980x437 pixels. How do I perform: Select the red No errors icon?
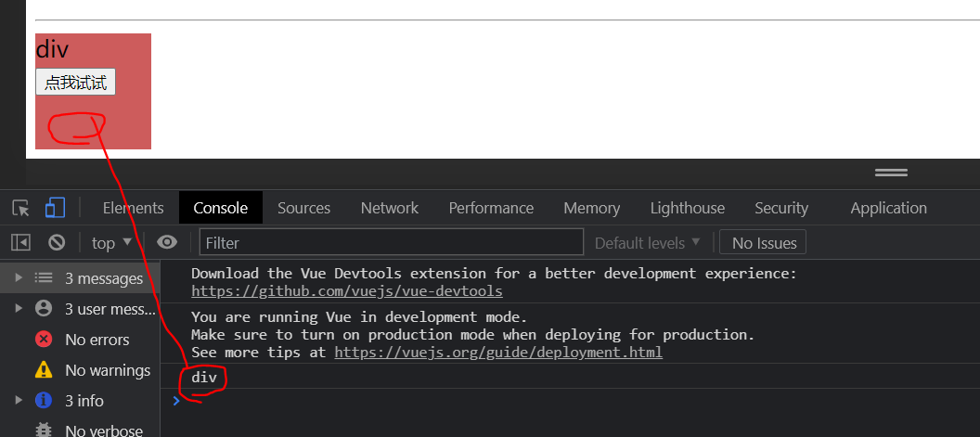point(43,340)
